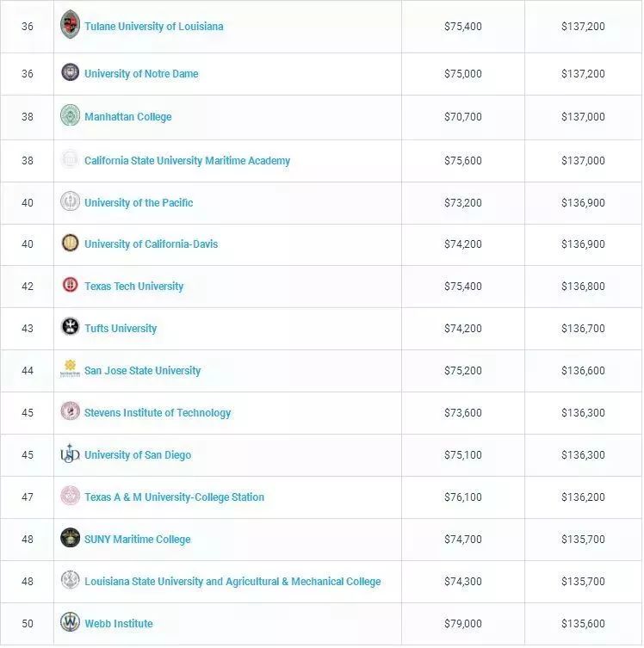Open the California State University Maritime Academy link
The image size is (644, 648).
pyautogui.click(x=187, y=161)
